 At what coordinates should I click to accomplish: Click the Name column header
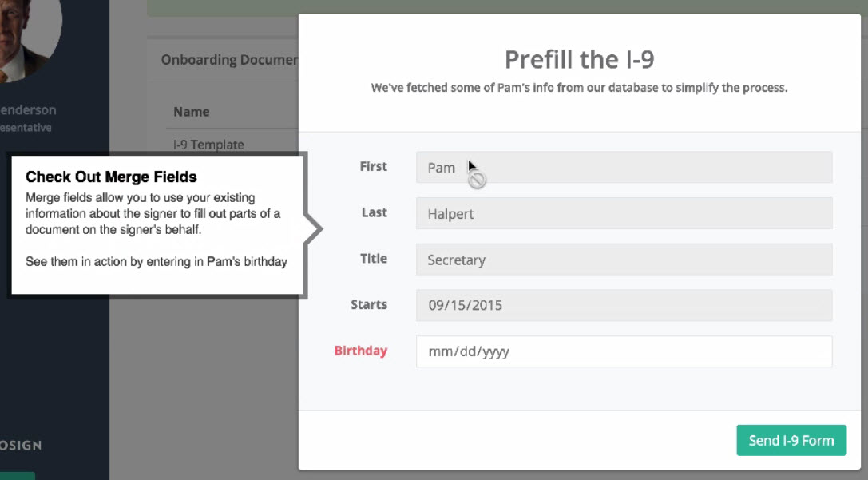(192, 112)
